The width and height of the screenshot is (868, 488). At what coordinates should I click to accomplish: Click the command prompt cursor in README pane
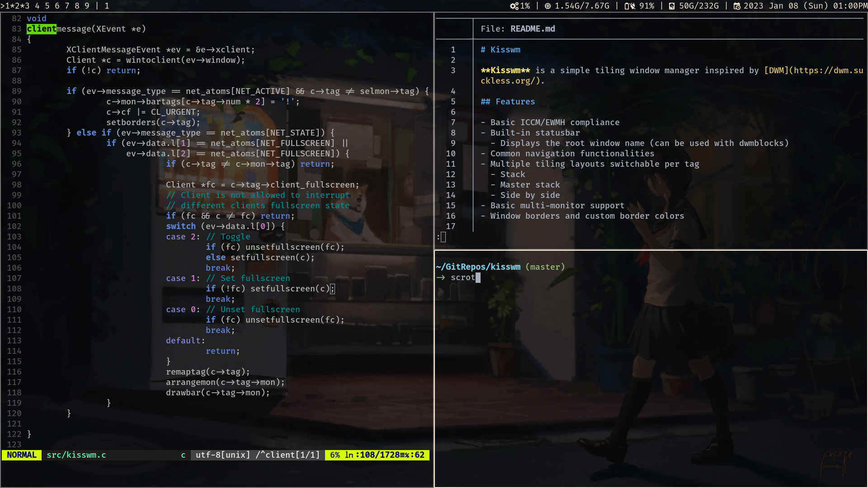tap(443, 237)
